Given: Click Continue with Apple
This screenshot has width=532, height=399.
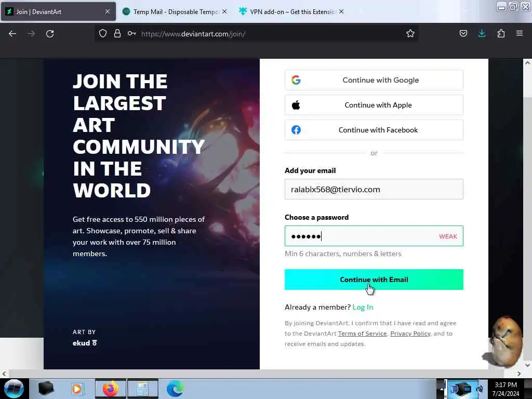Looking at the screenshot, I should click(374, 105).
